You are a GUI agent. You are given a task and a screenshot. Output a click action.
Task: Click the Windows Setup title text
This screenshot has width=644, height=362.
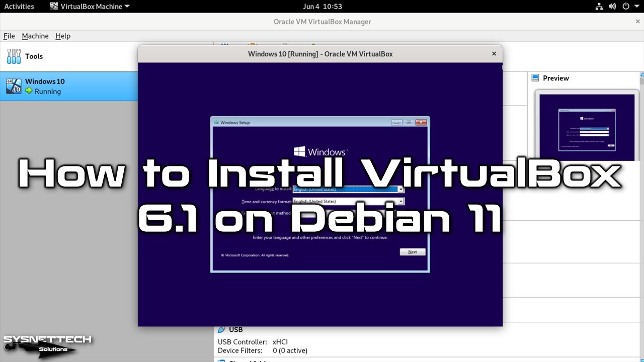pos(235,123)
